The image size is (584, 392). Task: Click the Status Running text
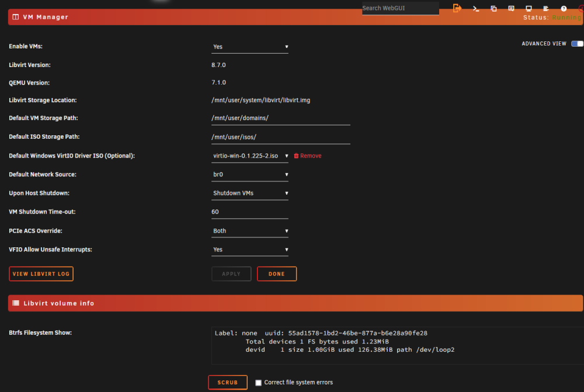click(x=552, y=17)
